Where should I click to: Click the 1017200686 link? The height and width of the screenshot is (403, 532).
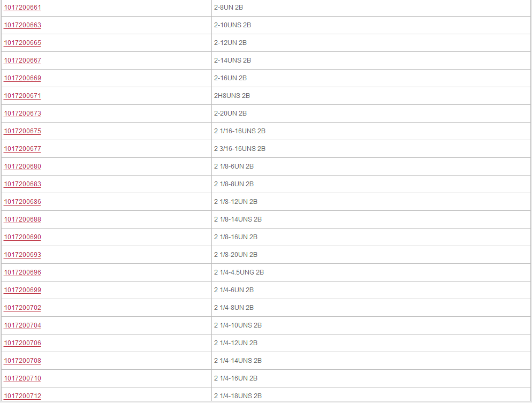click(x=22, y=201)
